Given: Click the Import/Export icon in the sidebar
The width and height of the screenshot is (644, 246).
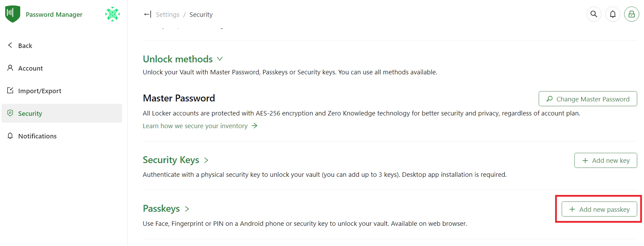Looking at the screenshot, I should [10, 90].
